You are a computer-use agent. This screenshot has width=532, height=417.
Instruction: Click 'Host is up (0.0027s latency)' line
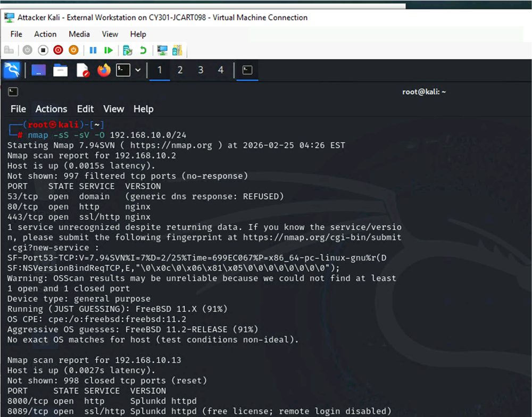pos(81,370)
